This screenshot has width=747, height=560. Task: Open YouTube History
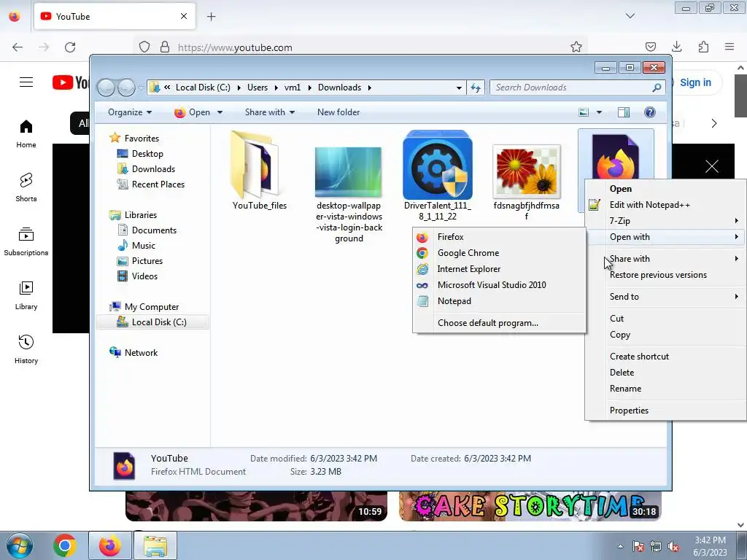click(x=26, y=349)
